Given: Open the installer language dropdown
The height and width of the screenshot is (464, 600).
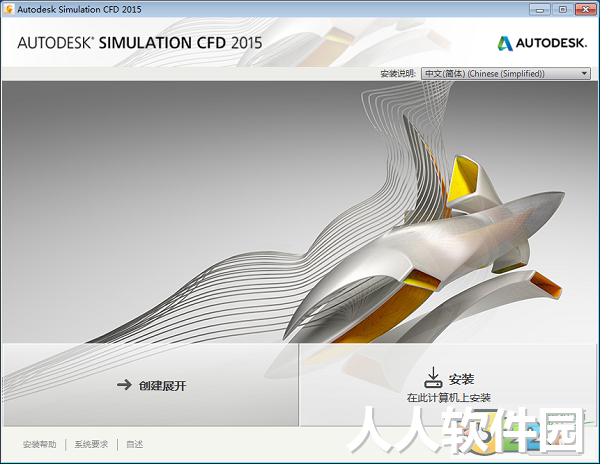Looking at the screenshot, I should [x=505, y=73].
